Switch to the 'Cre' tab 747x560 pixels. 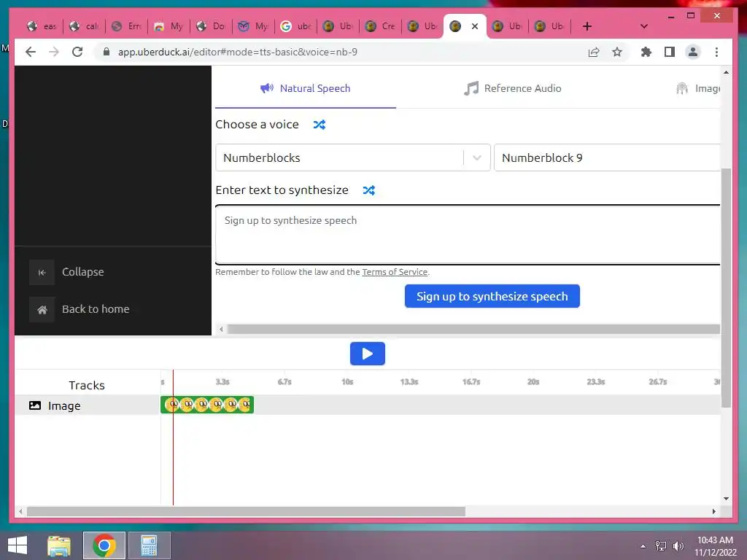point(380,26)
